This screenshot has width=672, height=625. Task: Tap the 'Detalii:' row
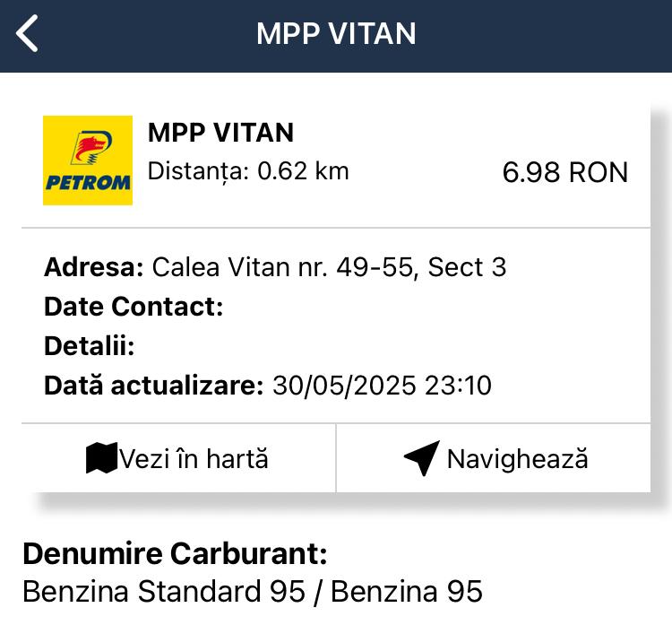tap(90, 346)
